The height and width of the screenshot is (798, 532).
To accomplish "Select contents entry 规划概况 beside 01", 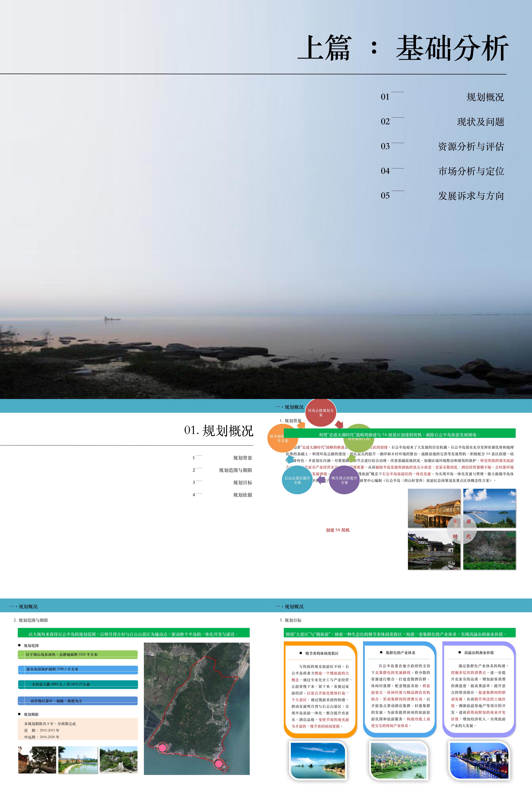I will click(x=485, y=97).
